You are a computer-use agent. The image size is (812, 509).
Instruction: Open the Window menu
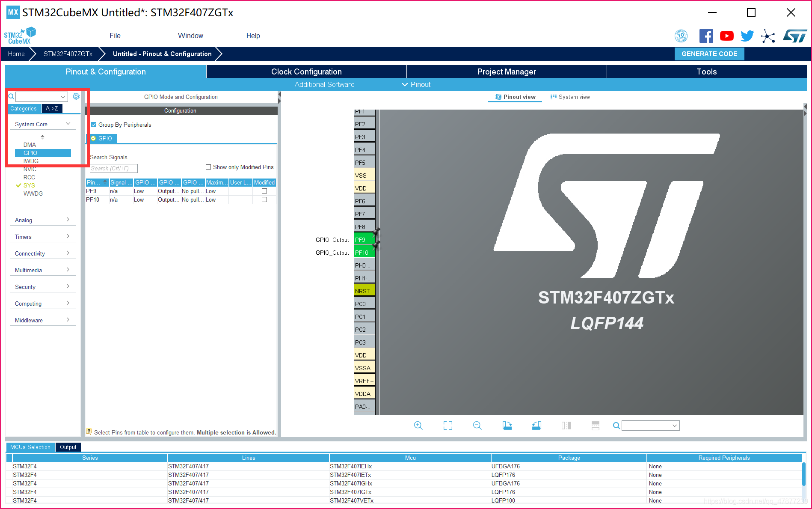tap(190, 36)
